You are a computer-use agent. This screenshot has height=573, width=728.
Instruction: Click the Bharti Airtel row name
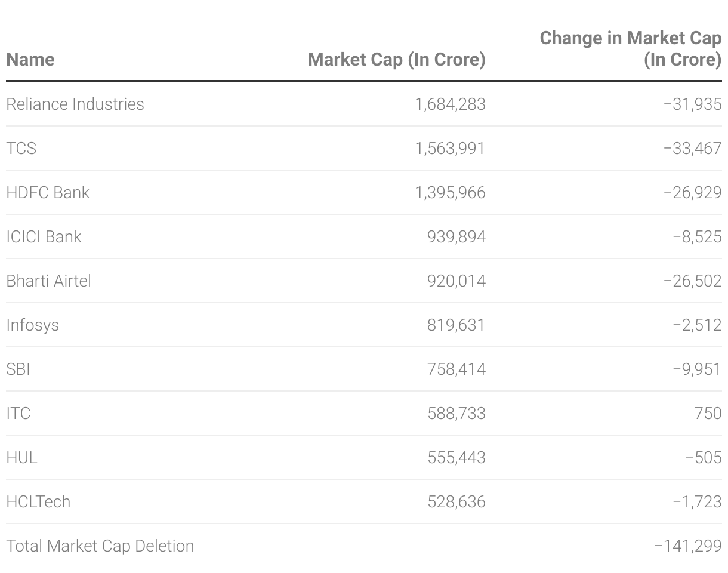click(49, 281)
